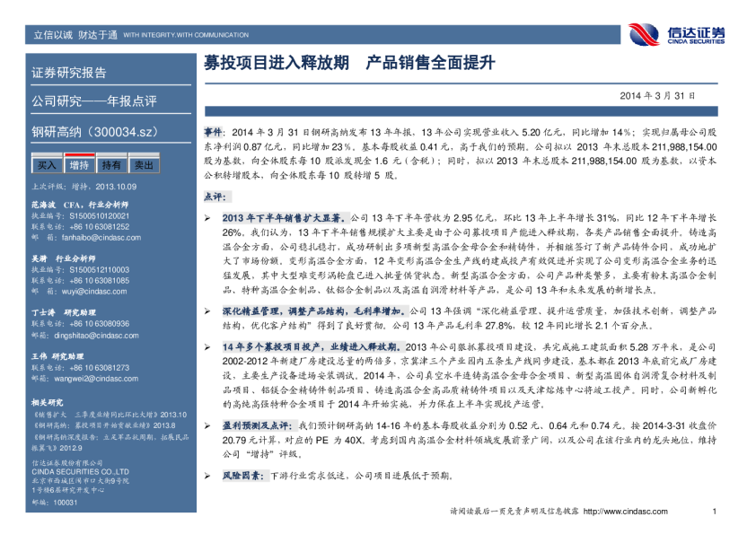Click the 相关研究 section heading
756x534 pixels.
pyautogui.click(x=47, y=402)
